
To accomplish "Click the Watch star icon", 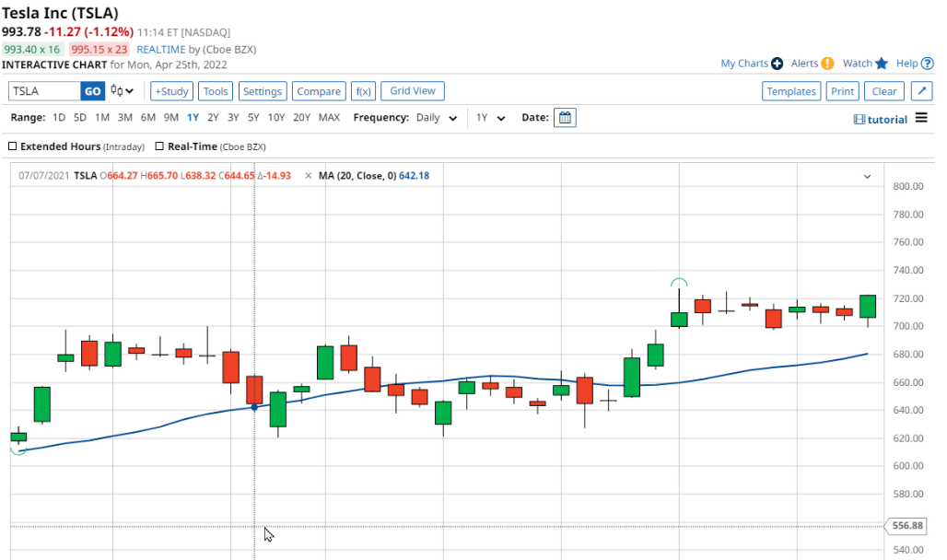I will point(882,63).
